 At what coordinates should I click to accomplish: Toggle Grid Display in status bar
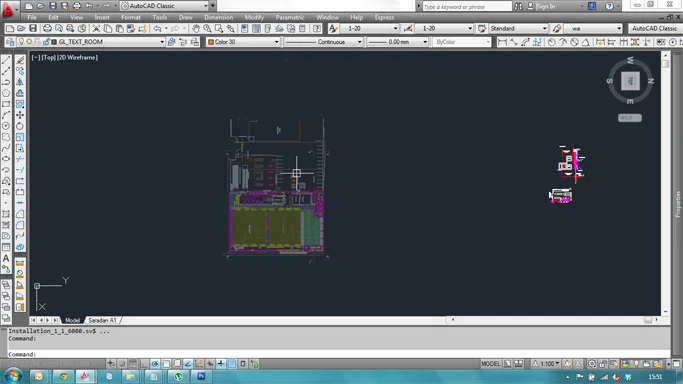click(133, 364)
